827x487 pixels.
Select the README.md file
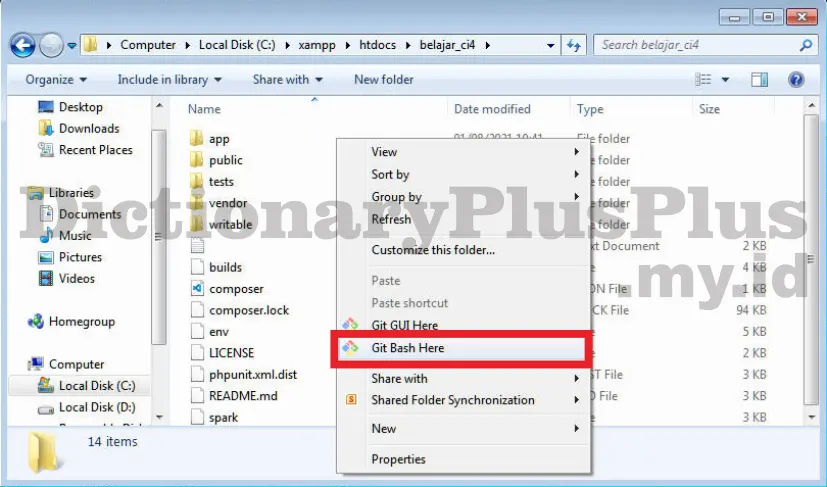[x=234, y=396]
